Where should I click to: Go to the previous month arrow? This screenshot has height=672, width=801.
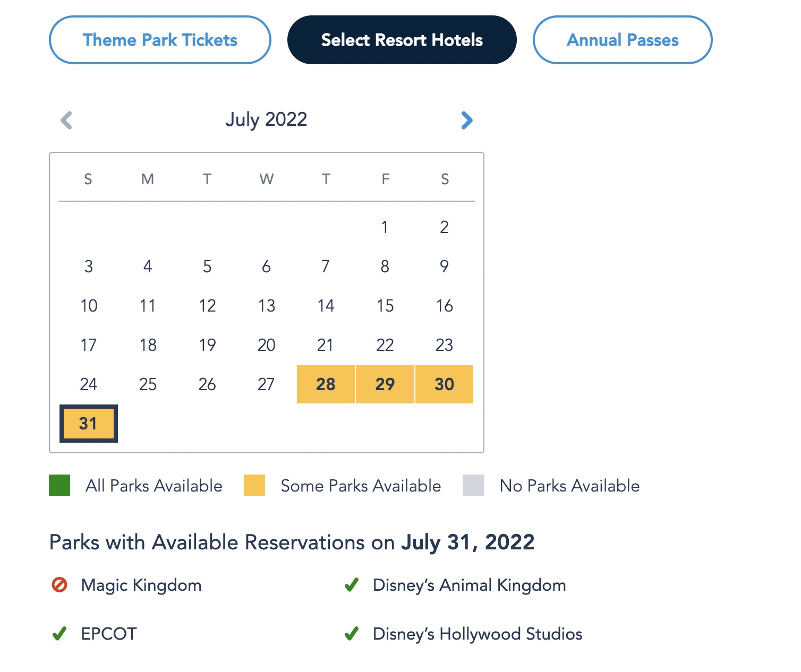(x=66, y=120)
